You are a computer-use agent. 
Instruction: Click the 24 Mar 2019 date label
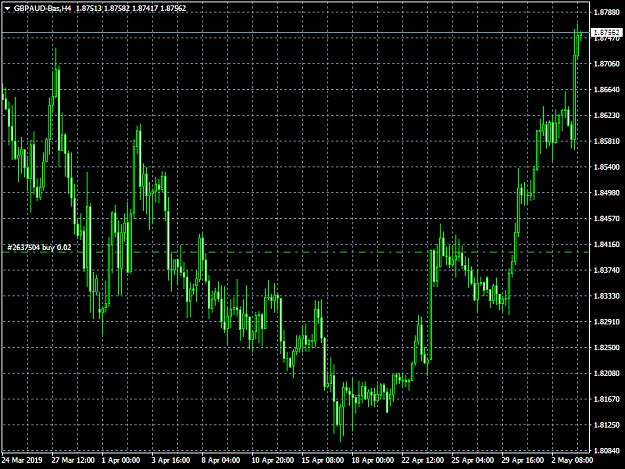(22, 460)
